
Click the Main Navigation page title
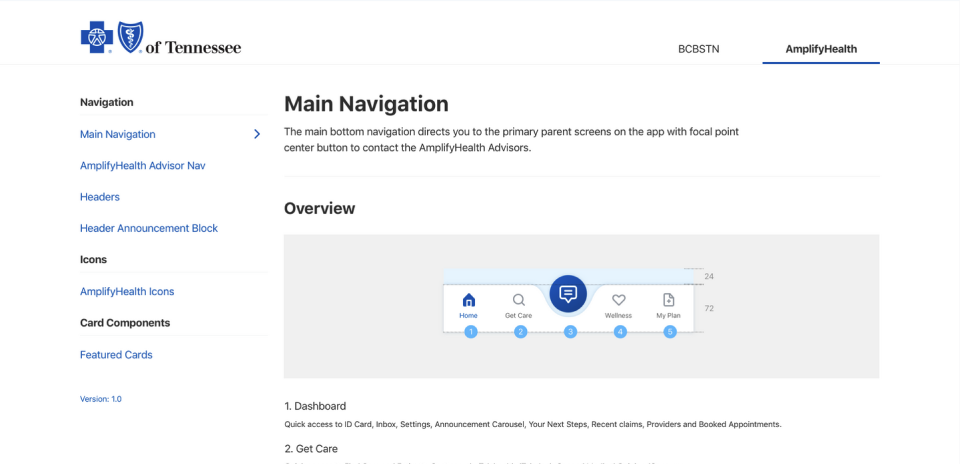coord(366,103)
